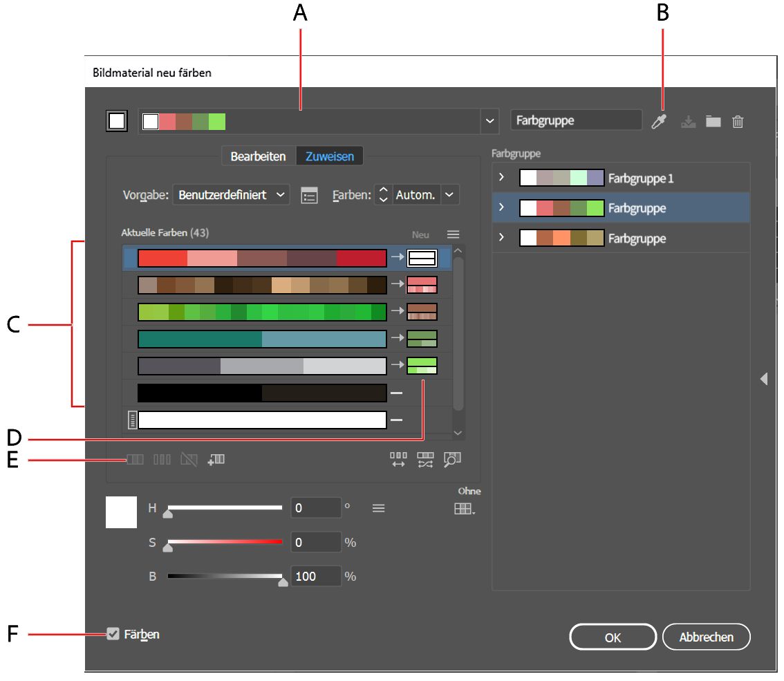Expand Farbgruppe 1 in the color group list
Viewport: 784px width, 681px height.
[501, 178]
